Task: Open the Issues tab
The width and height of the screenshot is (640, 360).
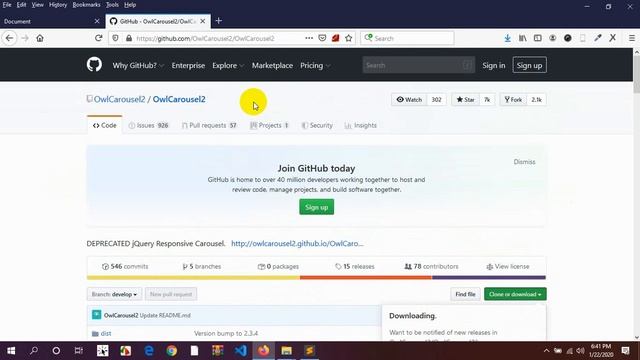Action: coord(149,125)
